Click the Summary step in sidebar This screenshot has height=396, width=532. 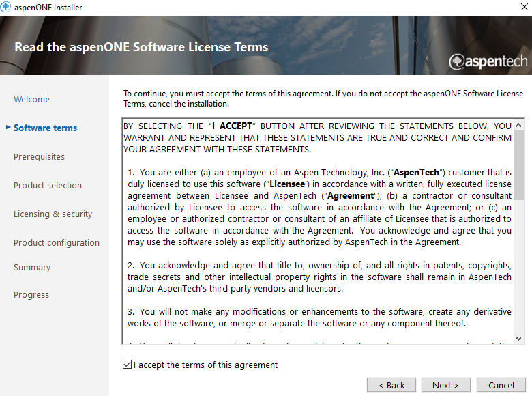tap(32, 267)
